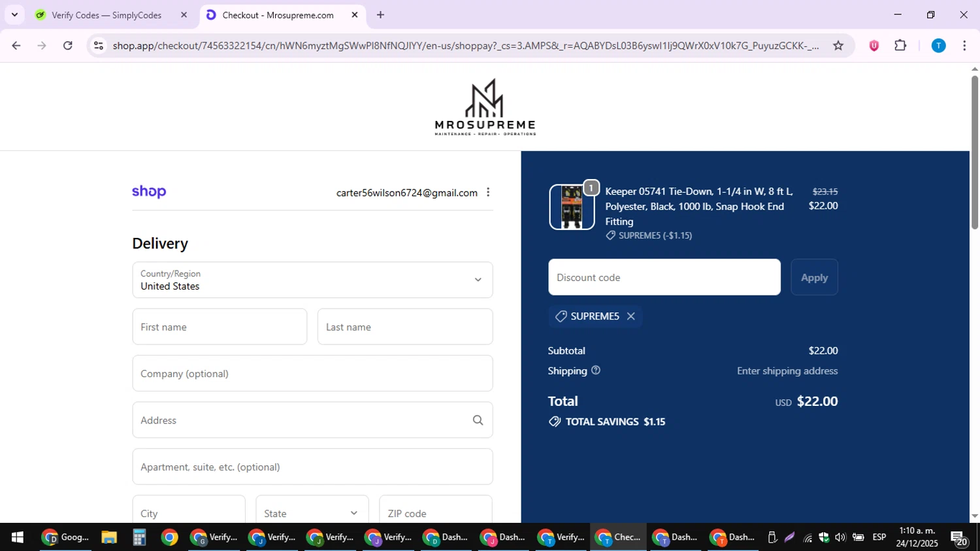This screenshot has height=551, width=980.
Task: Focus the Discount code field
Action: 664,277
